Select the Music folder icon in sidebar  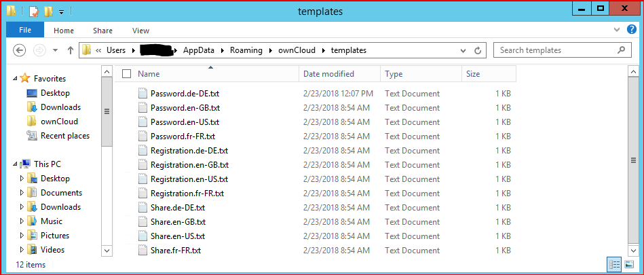(x=33, y=221)
